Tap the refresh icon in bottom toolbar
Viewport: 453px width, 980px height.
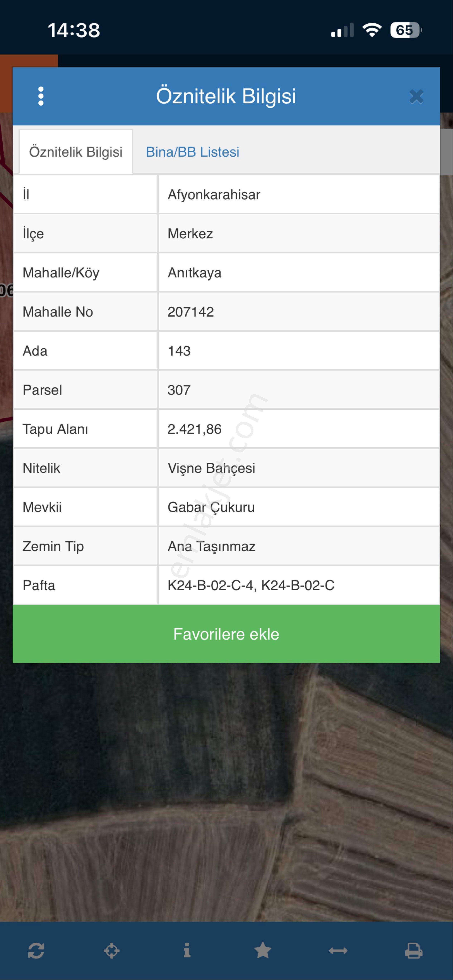click(36, 951)
